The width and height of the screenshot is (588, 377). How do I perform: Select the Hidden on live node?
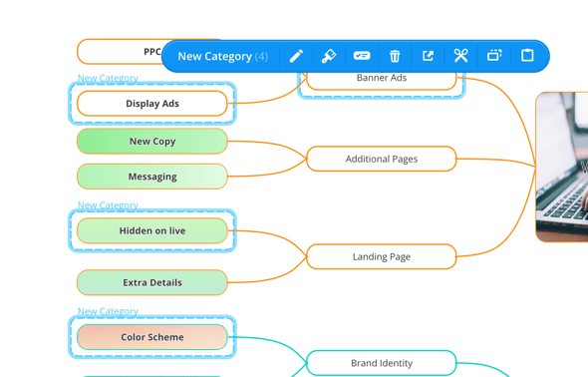click(152, 230)
